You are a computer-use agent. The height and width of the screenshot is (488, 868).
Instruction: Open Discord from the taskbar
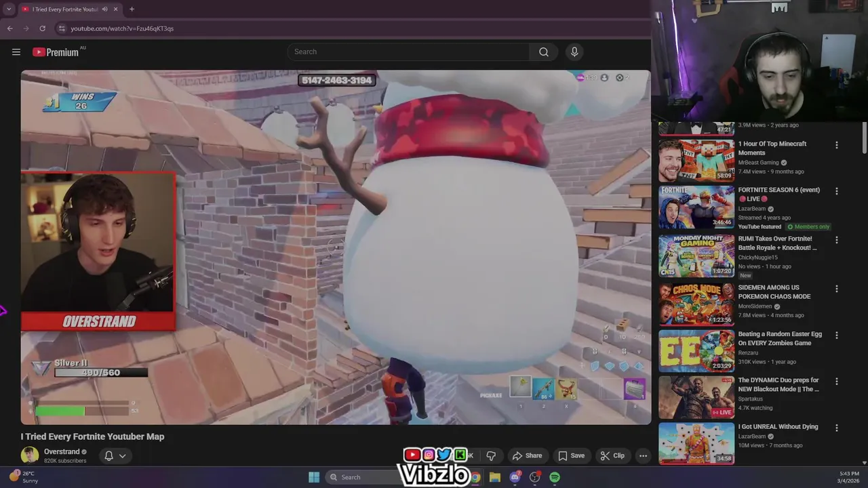pyautogui.click(x=515, y=477)
